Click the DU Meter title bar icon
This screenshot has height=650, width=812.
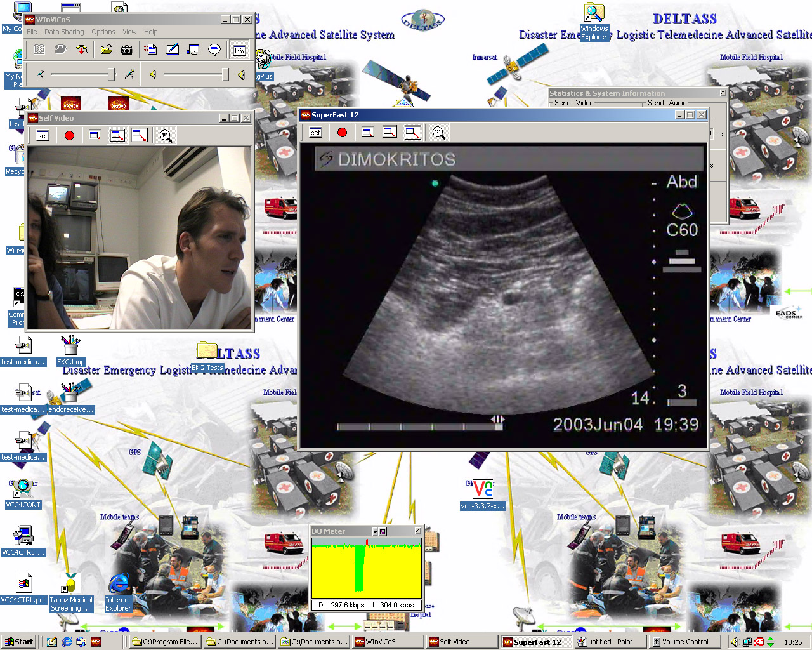coord(383,531)
